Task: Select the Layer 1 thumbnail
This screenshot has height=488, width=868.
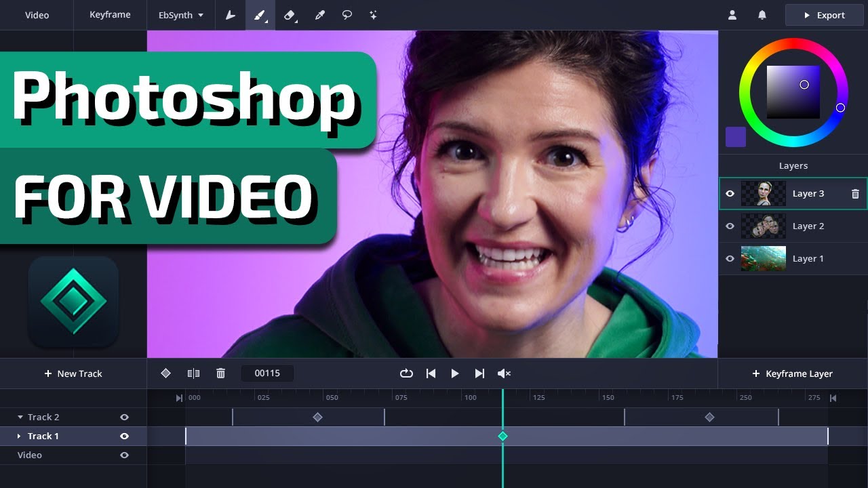Action: click(763, 258)
